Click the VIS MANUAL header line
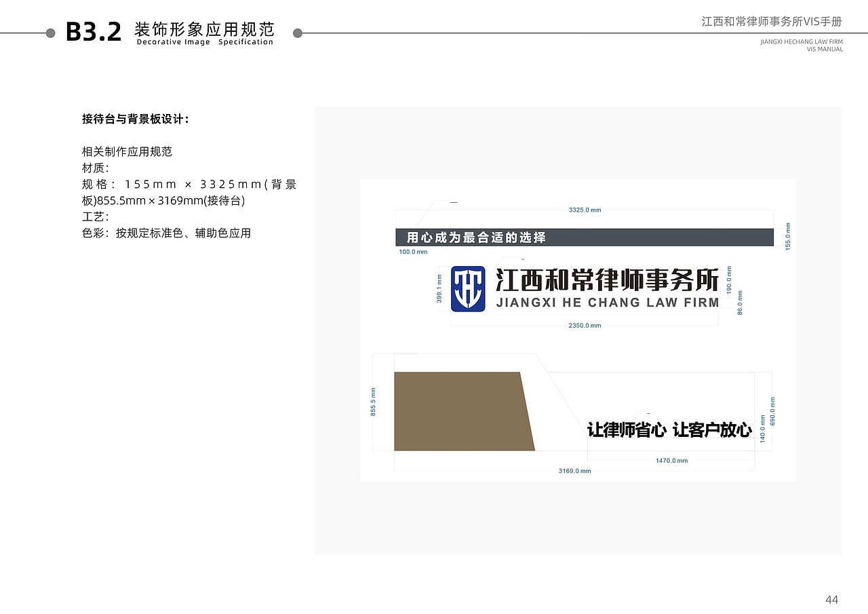 click(825, 50)
